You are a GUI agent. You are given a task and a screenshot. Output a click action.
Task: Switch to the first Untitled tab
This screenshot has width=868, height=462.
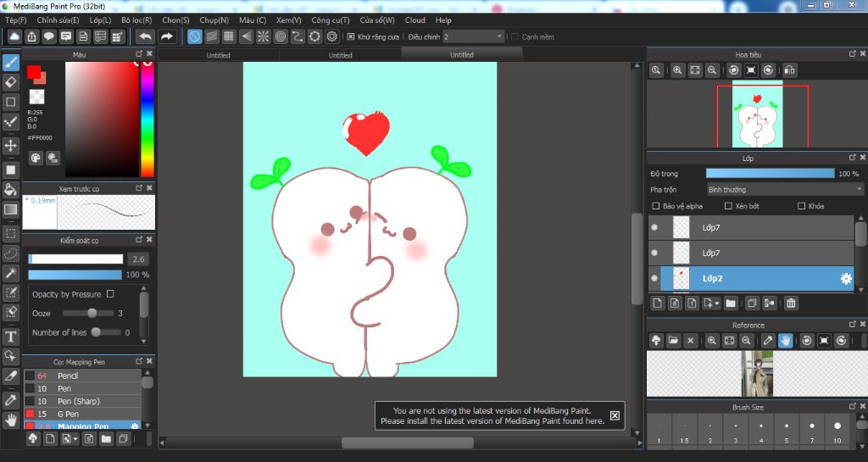click(x=218, y=55)
